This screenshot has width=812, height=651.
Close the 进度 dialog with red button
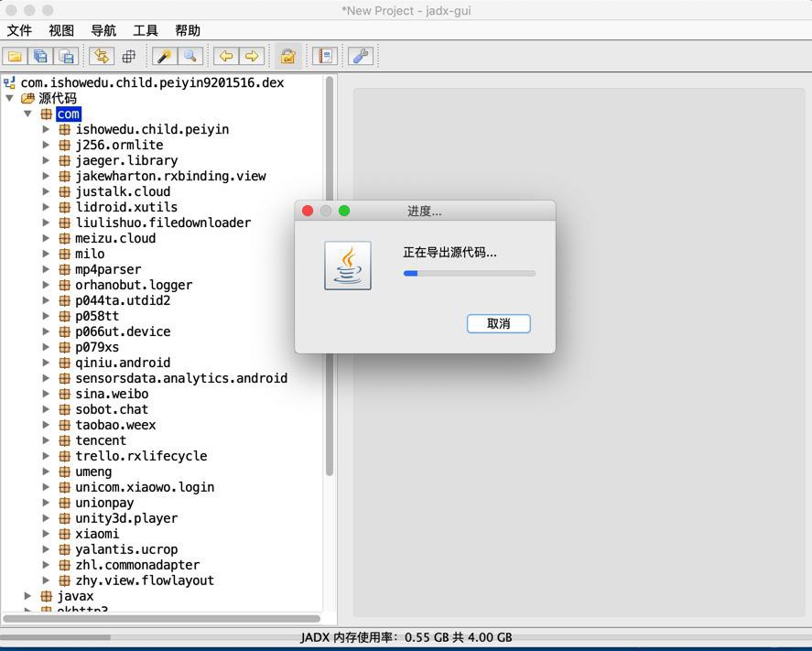pos(308,211)
